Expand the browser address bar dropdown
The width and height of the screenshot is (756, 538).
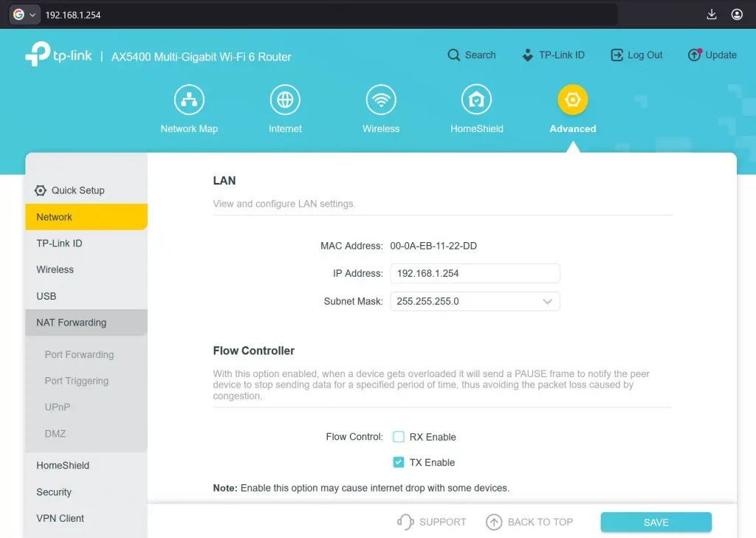32,14
